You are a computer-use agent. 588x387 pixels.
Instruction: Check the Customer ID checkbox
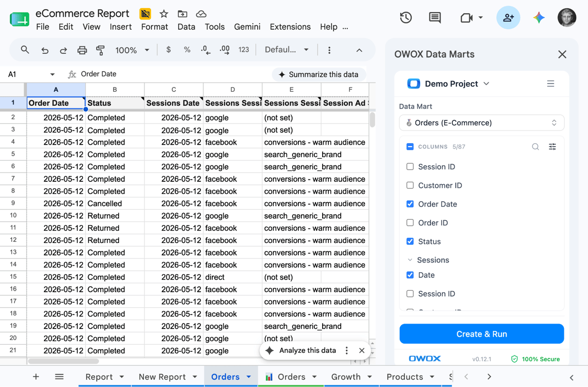pos(410,185)
